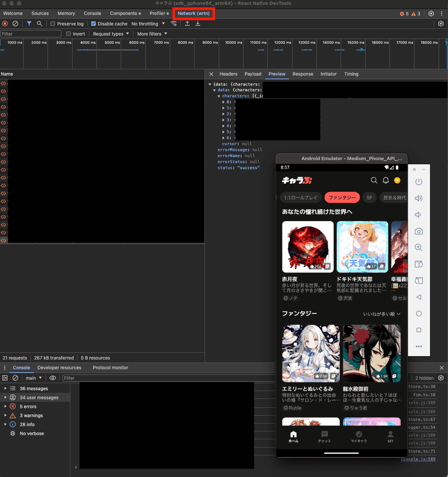The image size is (448, 477).
Task: Stop recording the network log
Action: [x=5, y=24]
